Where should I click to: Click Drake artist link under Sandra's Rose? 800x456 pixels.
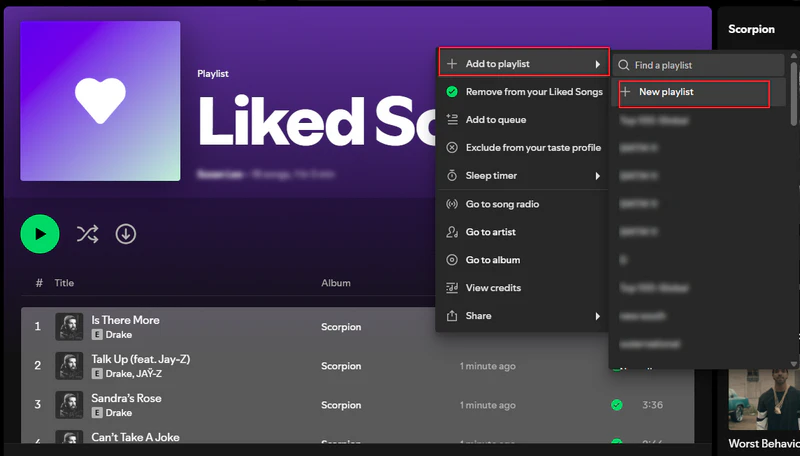coord(119,413)
